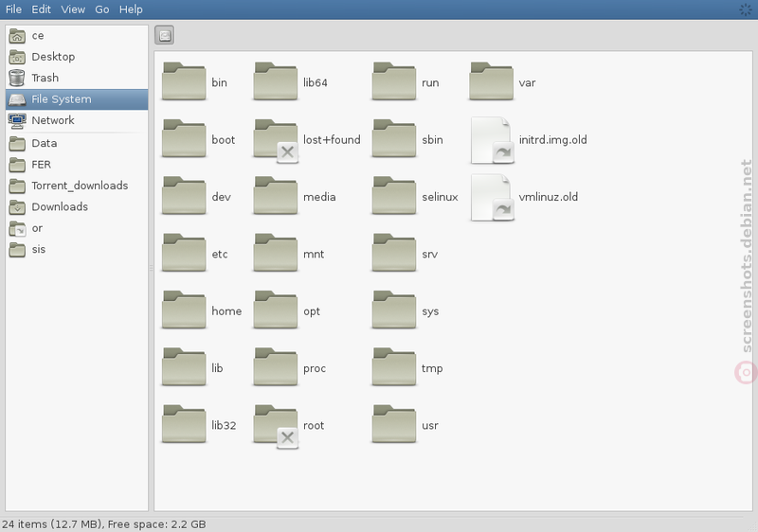Image resolution: width=758 pixels, height=532 pixels.
Task: Select the run folder icon
Action: pos(394,81)
